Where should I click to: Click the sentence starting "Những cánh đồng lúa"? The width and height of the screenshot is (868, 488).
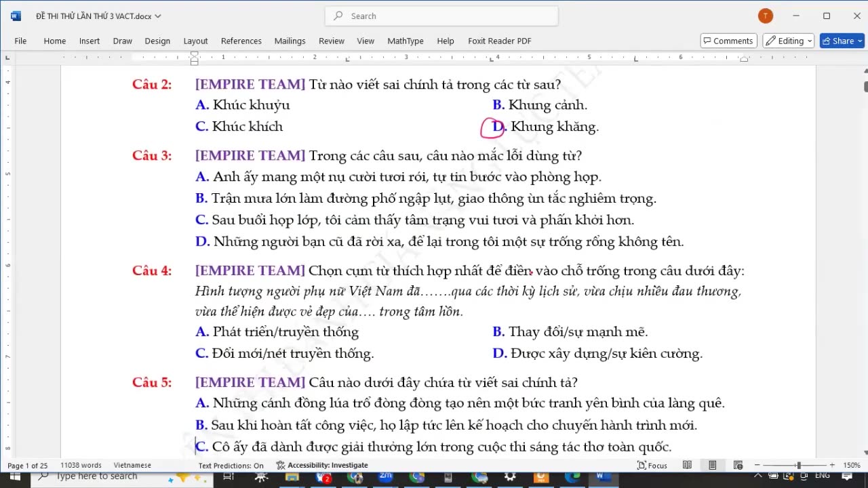point(469,404)
